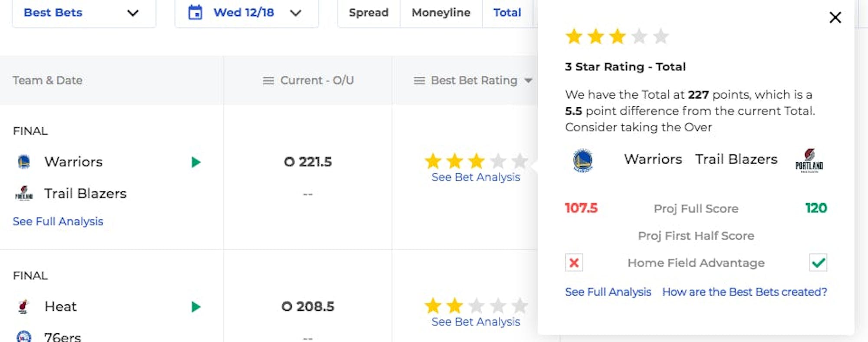The height and width of the screenshot is (342, 868).
Task: Open See Bet Analysis for Warriors game
Action: [x=476, y=177]
